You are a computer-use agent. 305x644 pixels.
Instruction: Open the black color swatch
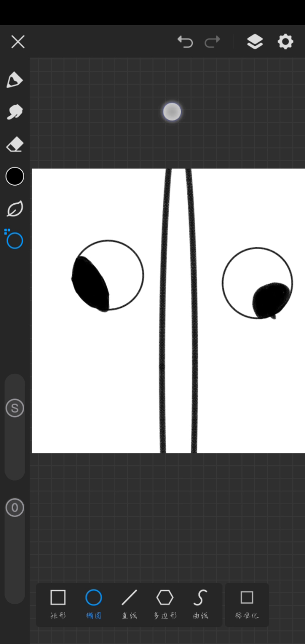pos(15,177)
